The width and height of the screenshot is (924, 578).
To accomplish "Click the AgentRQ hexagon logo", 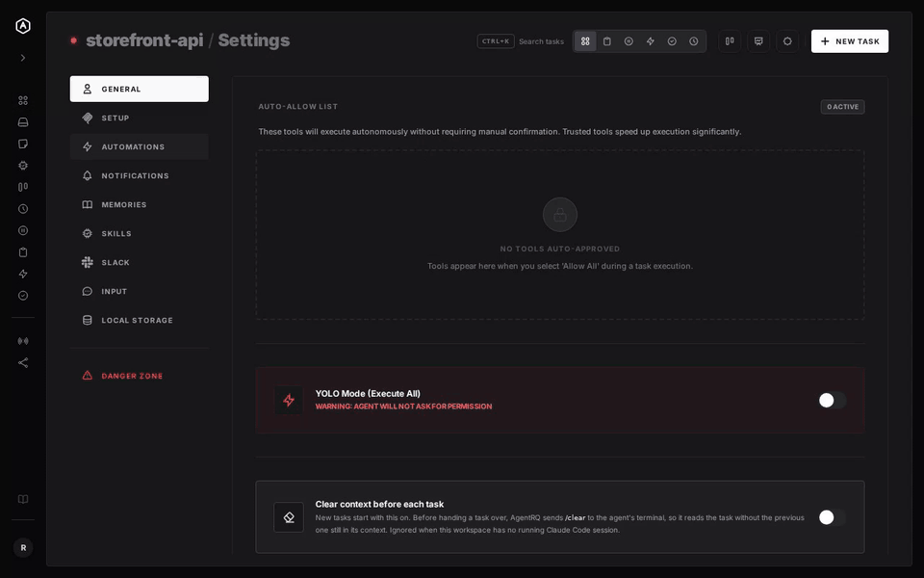I will click(x=23, y=26).
